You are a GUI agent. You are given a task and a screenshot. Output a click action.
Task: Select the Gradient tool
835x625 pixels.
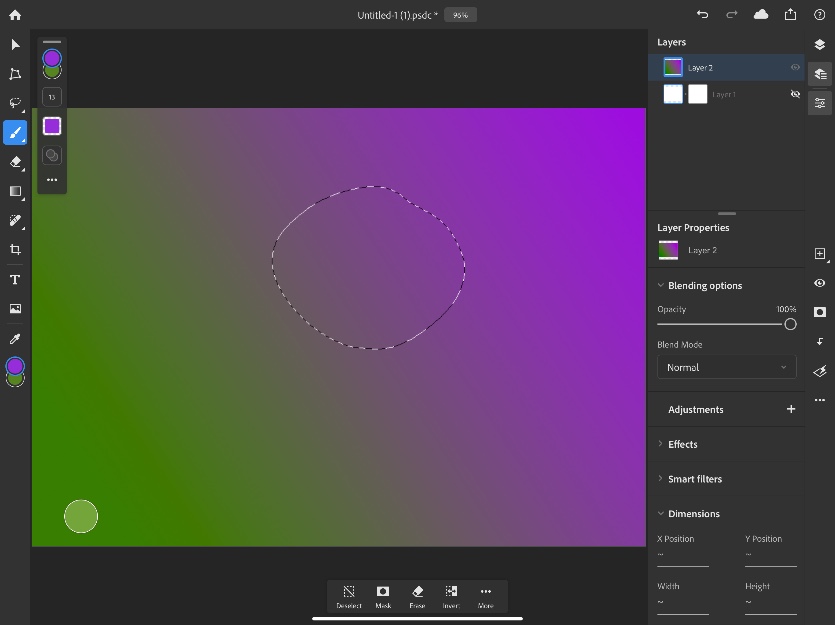click(15, 191)
